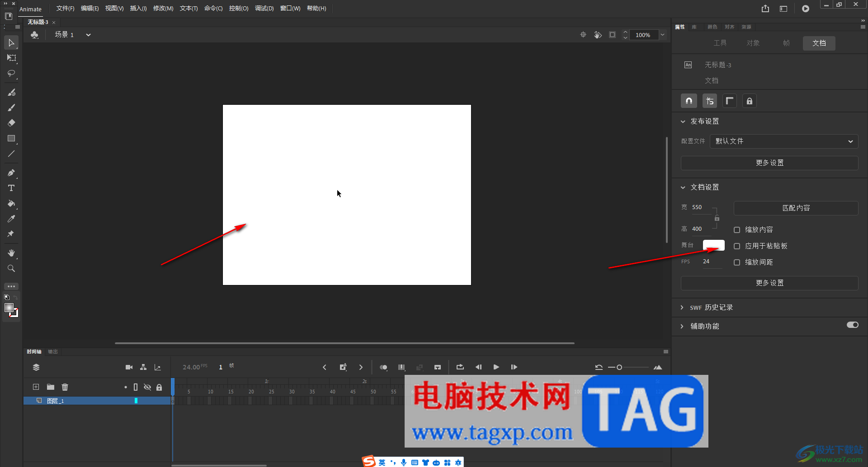
Task: Toggle the 辅助功能 switch
Action: (x=853, y=325)
